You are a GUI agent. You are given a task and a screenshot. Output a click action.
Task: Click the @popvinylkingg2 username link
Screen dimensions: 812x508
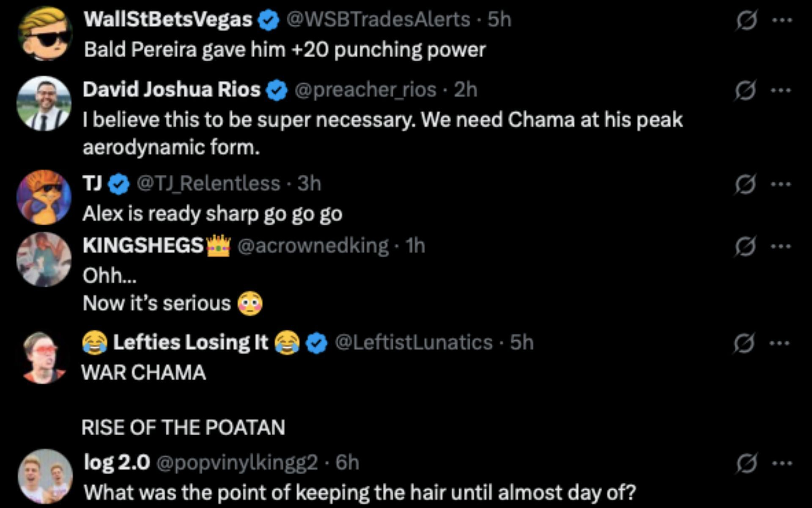click(x=237, y=463)
